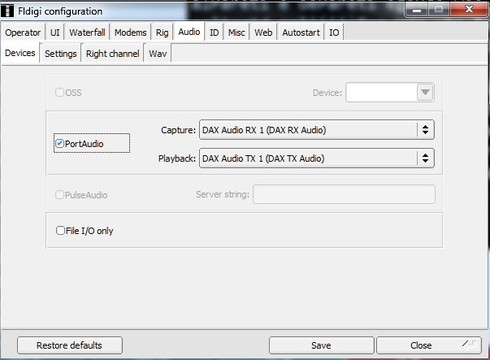This screenshot has height=360, width=490.
Task: Enable the File I/O only checkbox
Action: pyautogui.click(x=60, y=230)
